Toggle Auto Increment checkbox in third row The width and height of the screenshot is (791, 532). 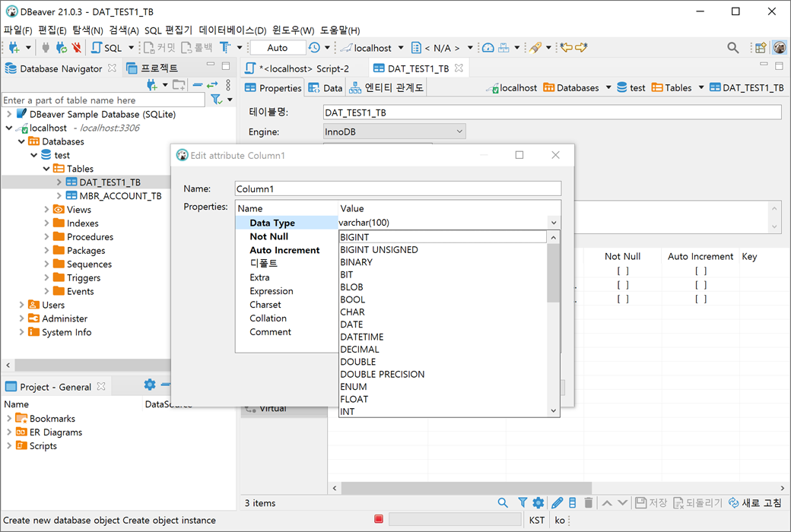700,299
